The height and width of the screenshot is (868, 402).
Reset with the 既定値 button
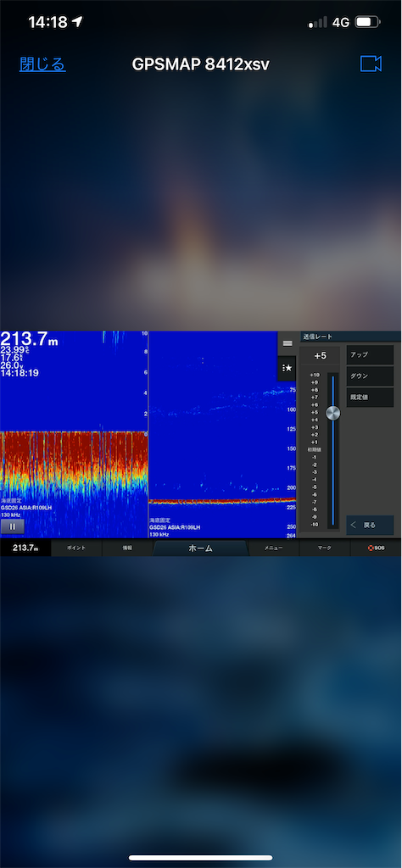(x=370, y=397)
